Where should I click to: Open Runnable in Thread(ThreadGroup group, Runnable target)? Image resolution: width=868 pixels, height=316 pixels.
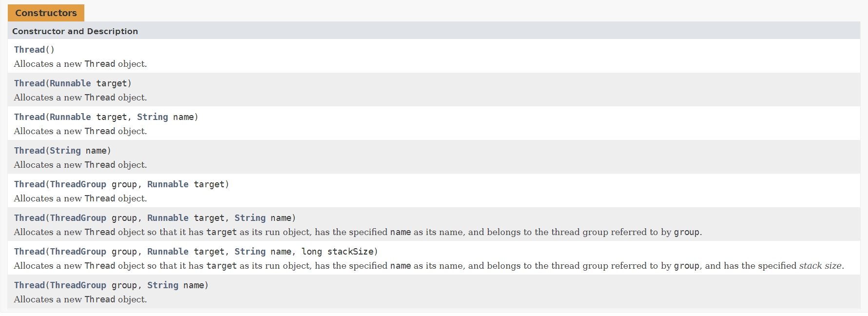pos(168,184)
